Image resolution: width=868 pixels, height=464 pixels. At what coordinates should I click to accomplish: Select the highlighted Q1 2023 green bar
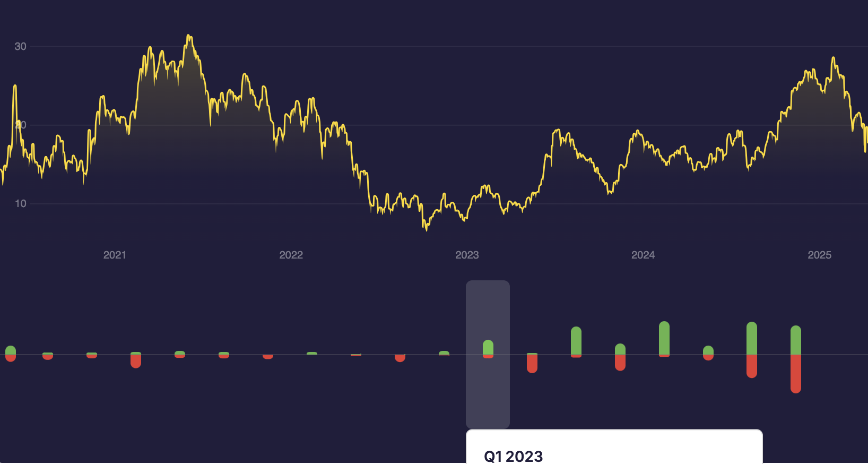(488, 347)
